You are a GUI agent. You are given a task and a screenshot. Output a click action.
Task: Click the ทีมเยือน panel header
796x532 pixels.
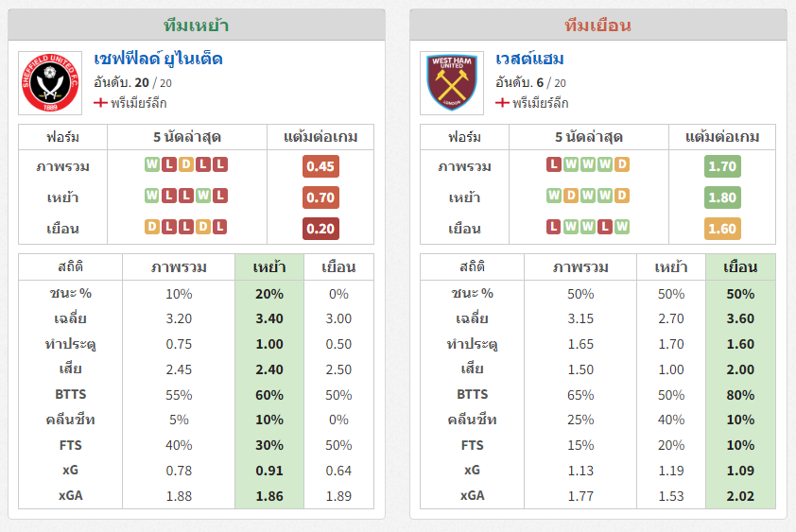pyautogui.click(x=598, y=25)
